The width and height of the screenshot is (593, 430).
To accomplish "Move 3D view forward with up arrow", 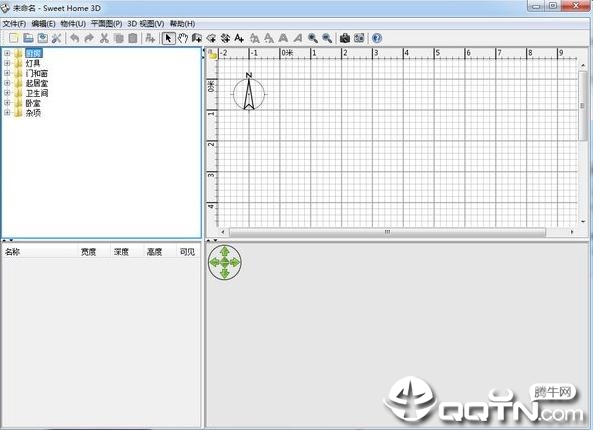I will pyautogui.click(x=225, y=251).
